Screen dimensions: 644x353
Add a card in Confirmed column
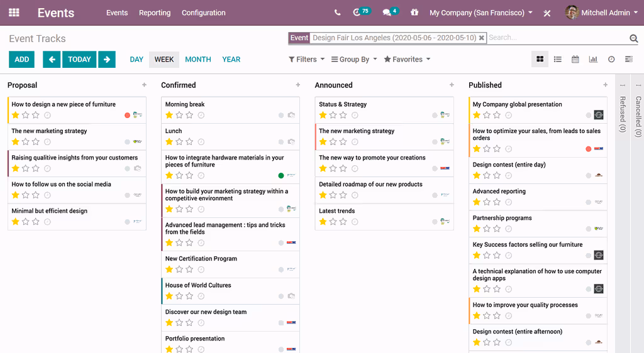(x=297, y=85)
